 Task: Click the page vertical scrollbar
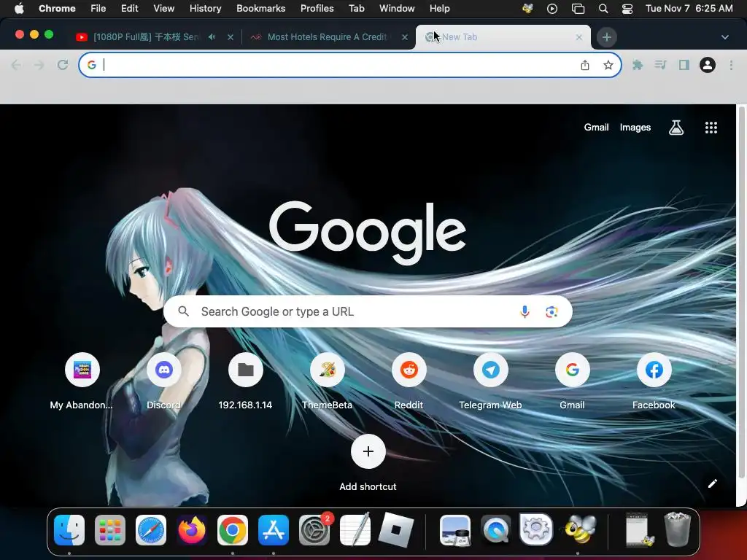741,293
